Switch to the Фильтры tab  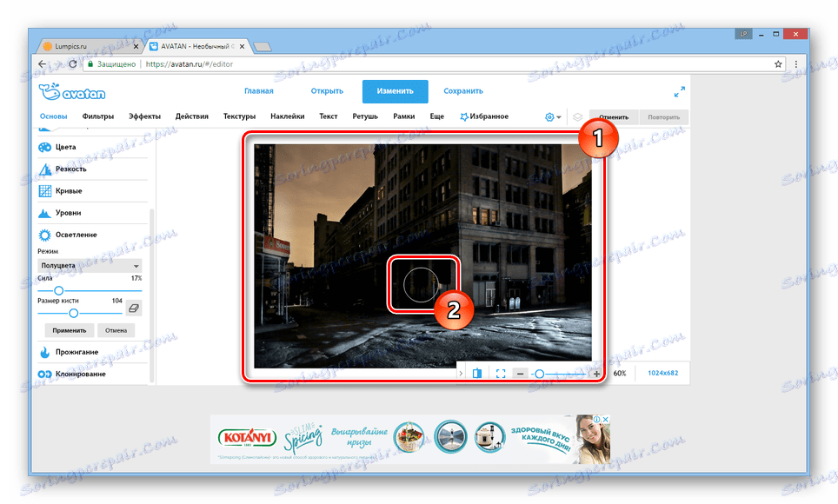[98, 116]
